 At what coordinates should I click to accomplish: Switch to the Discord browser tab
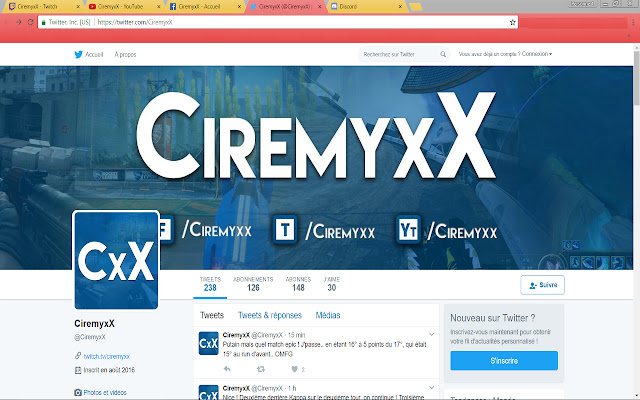(x=367, y=7)
